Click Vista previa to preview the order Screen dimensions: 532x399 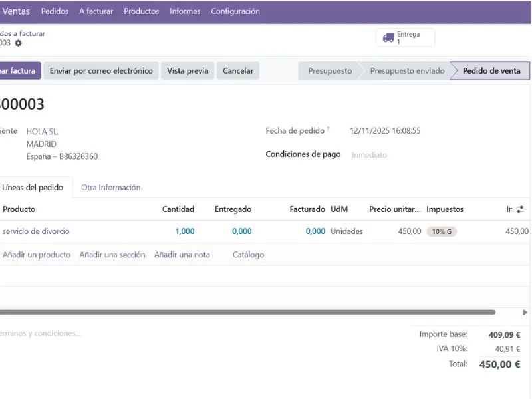click(187, 70)
